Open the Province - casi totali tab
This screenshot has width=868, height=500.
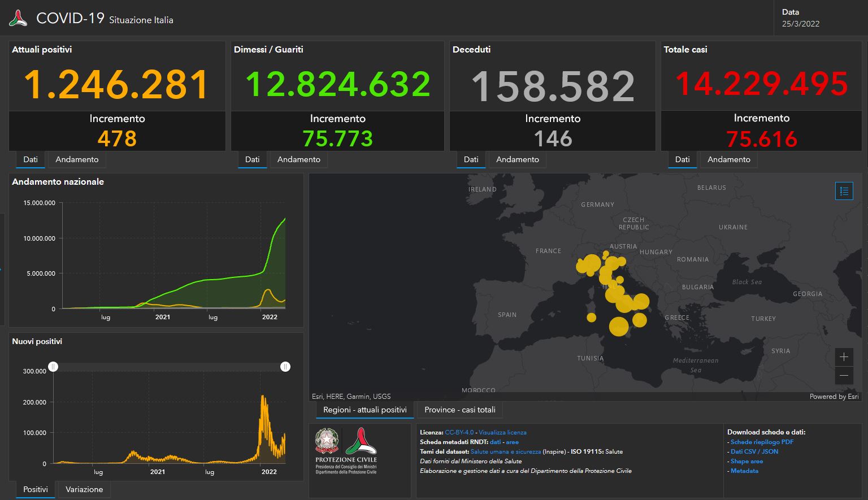459,410
